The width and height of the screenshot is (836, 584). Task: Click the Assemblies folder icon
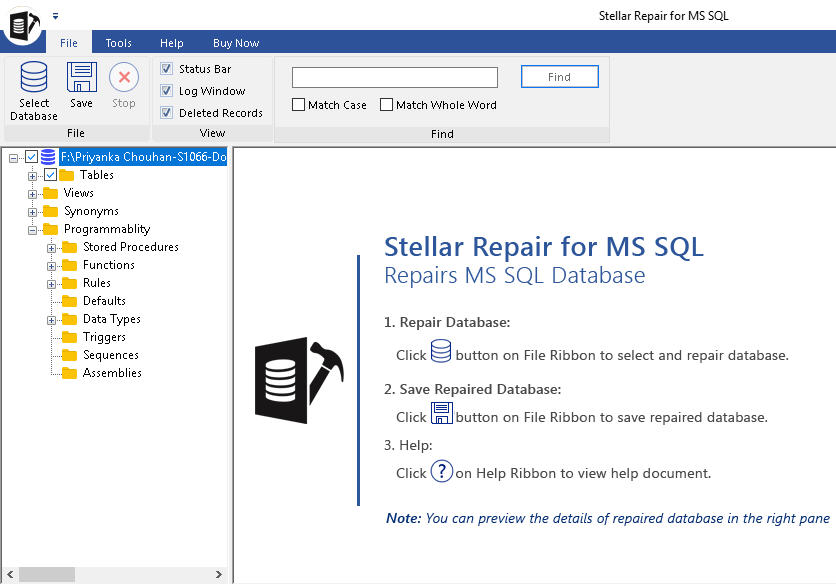[69, 373]
